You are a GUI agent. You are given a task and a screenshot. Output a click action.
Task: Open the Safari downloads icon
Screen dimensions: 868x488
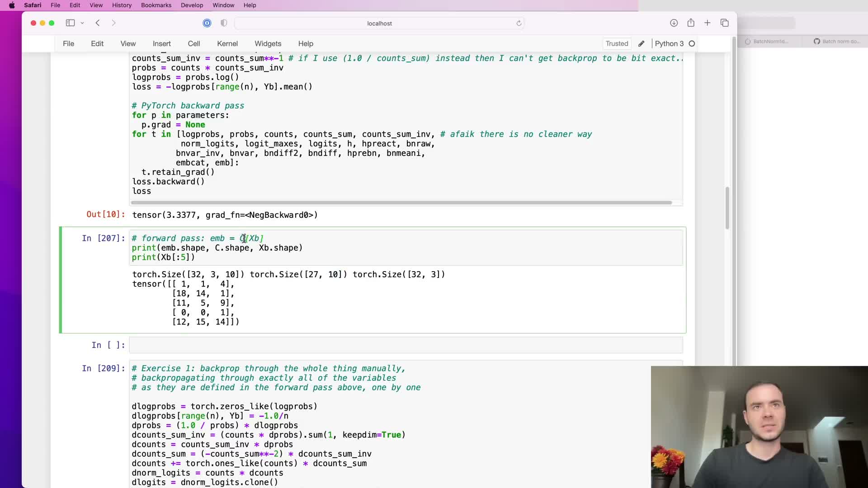coord(674,23)
